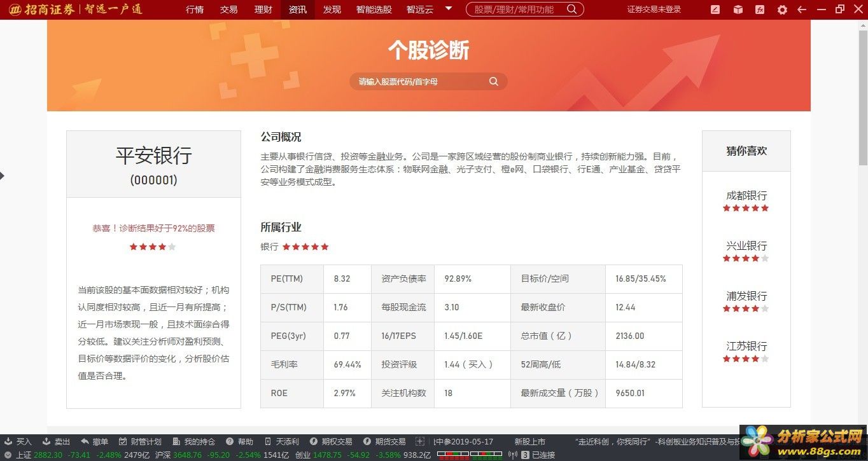Open recommended stock 兴业银行
The width and height of the screenshot is (868, 461).
click(746, 246)
